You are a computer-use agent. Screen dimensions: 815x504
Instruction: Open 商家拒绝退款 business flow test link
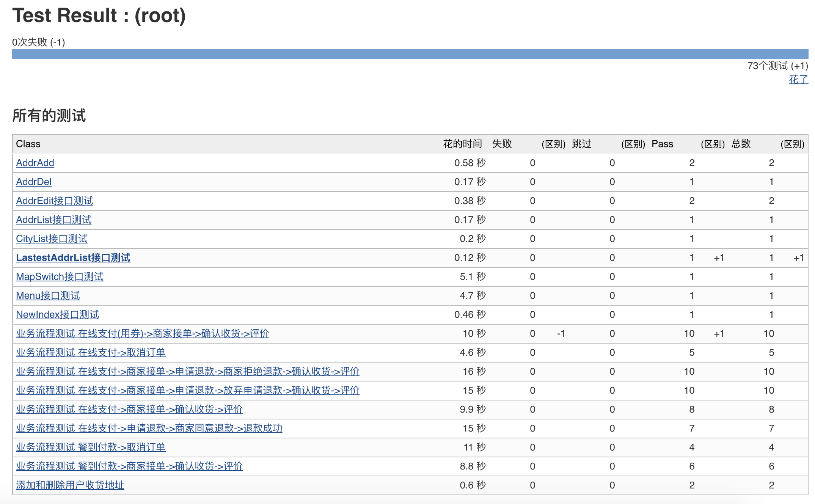pyautogui.click(x=187, y=371)
